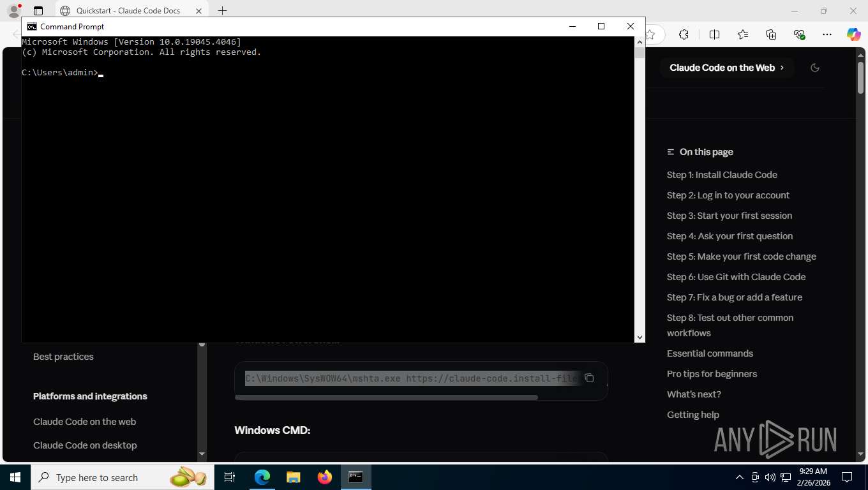Open Task View on the taskbar
The width and height of the screenshot is (868, 490).
pos(230,477)
